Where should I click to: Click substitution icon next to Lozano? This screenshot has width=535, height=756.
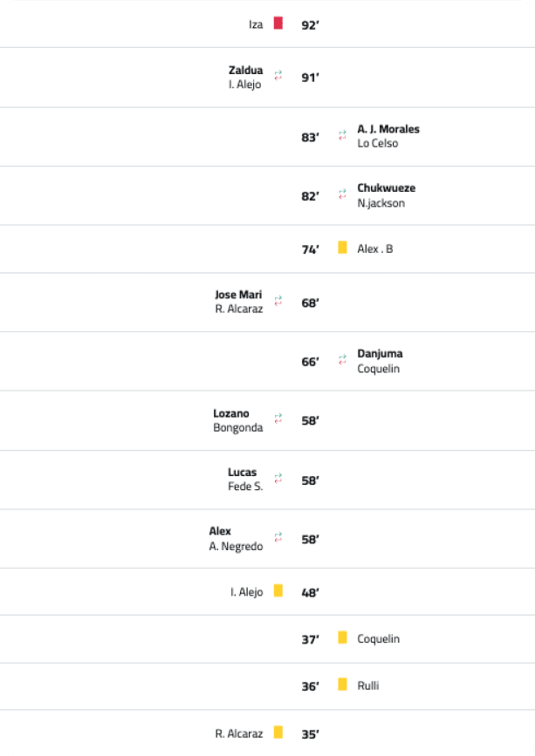pos(278,419)
